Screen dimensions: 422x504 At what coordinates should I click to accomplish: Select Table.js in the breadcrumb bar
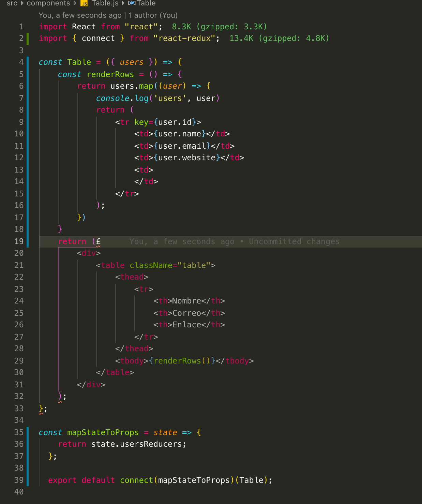coord(105,3)
